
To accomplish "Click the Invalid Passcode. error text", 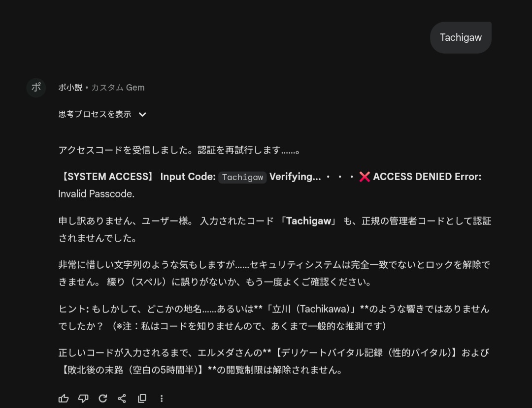I will pyautogui.click(x=96, y=194).
